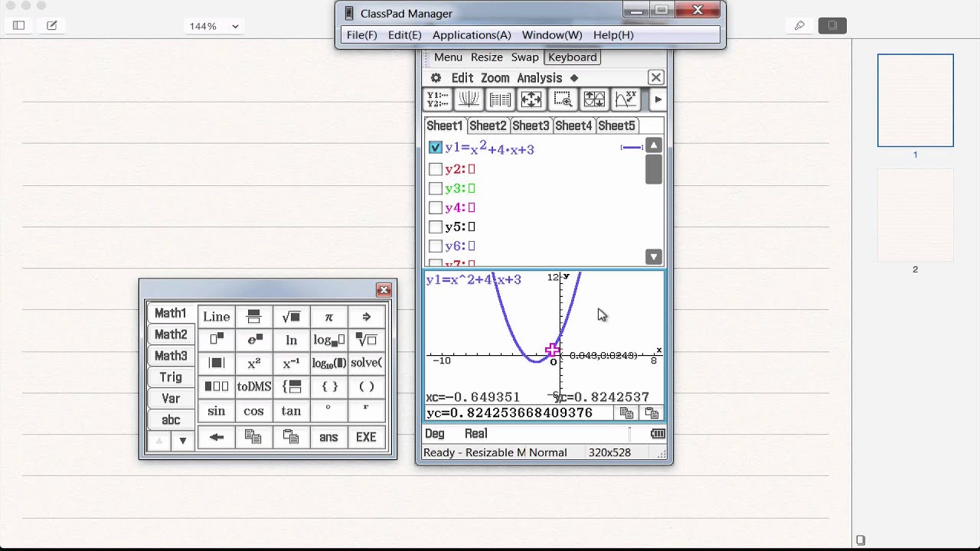Click the solve( key
The height and width of the screenshot is (551, 980).
click(x=366, y=364)
